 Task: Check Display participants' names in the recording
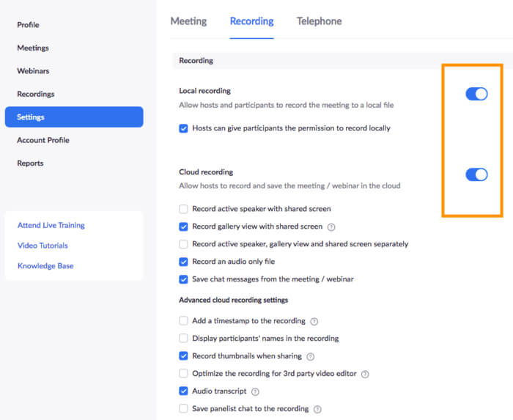[x=183, y=339]
